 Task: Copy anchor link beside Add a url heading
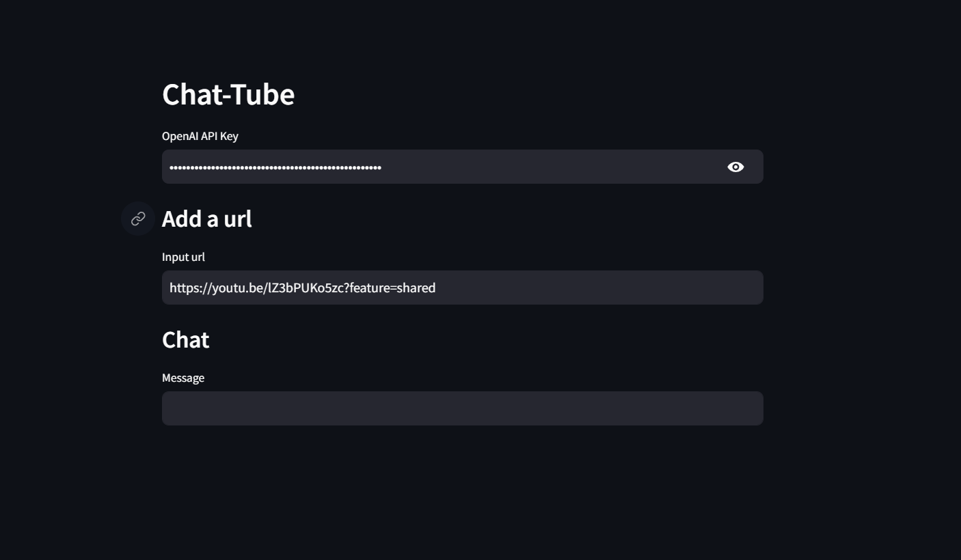[x=138, y=219]
